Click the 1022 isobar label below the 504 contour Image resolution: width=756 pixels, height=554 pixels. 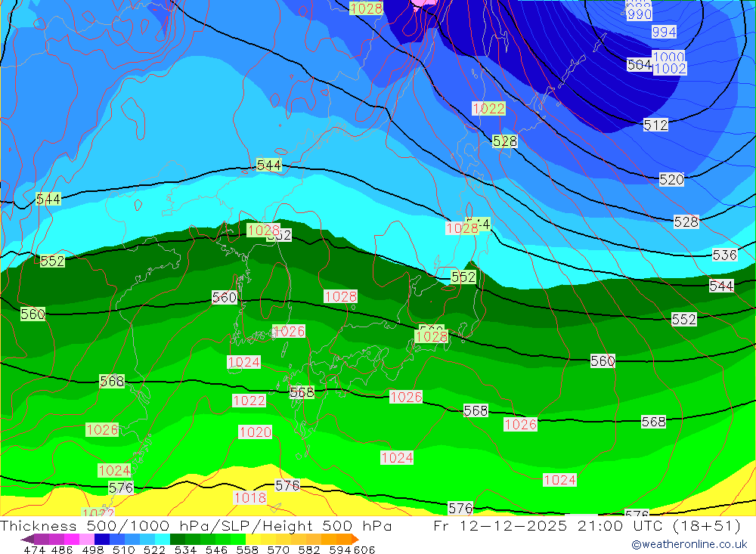[488, 109]
